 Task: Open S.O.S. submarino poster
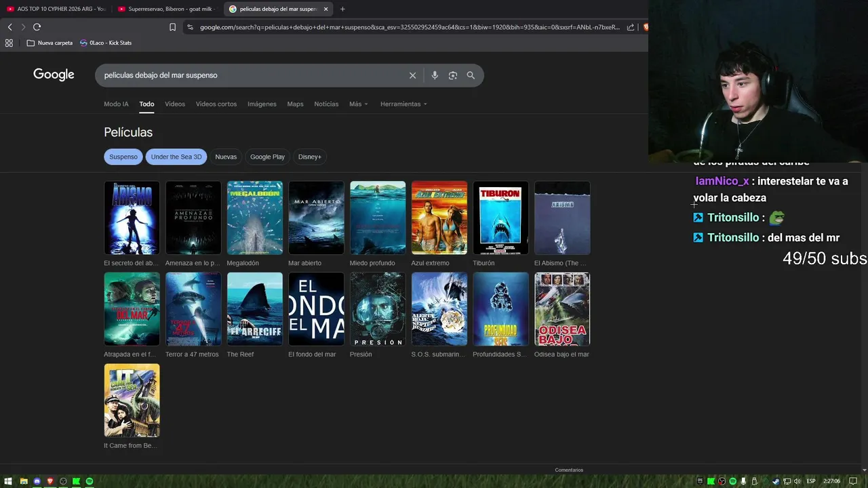[439, 309]
